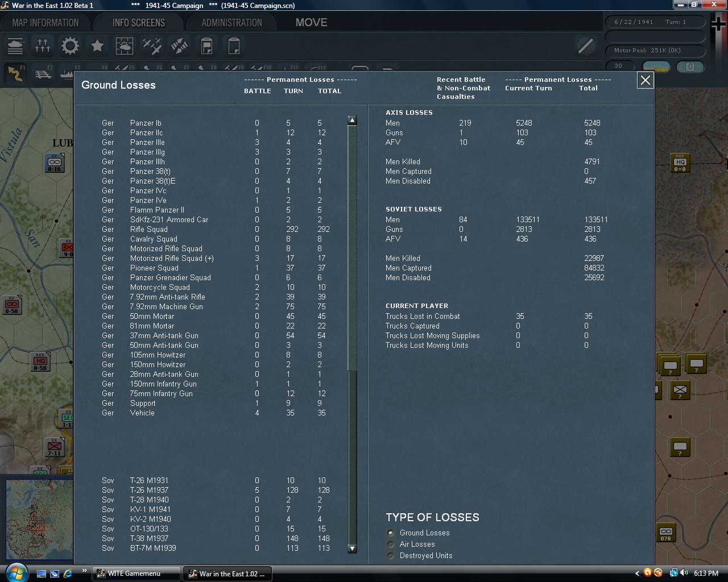Open the weather map grid icon
This screenshot has height=582, width=728.
(x=125, y=45)
